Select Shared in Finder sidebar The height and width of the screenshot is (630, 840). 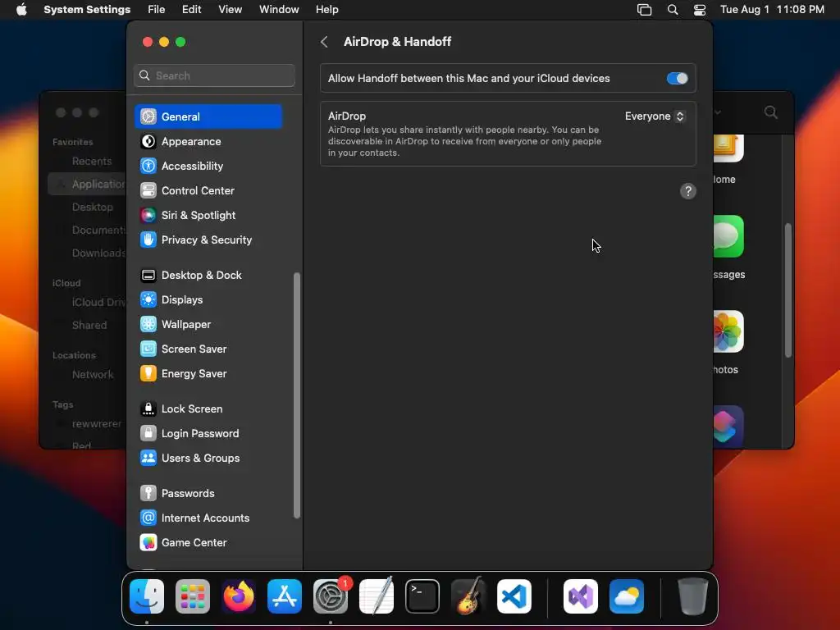pyautogui.click(x=89, y=325)
